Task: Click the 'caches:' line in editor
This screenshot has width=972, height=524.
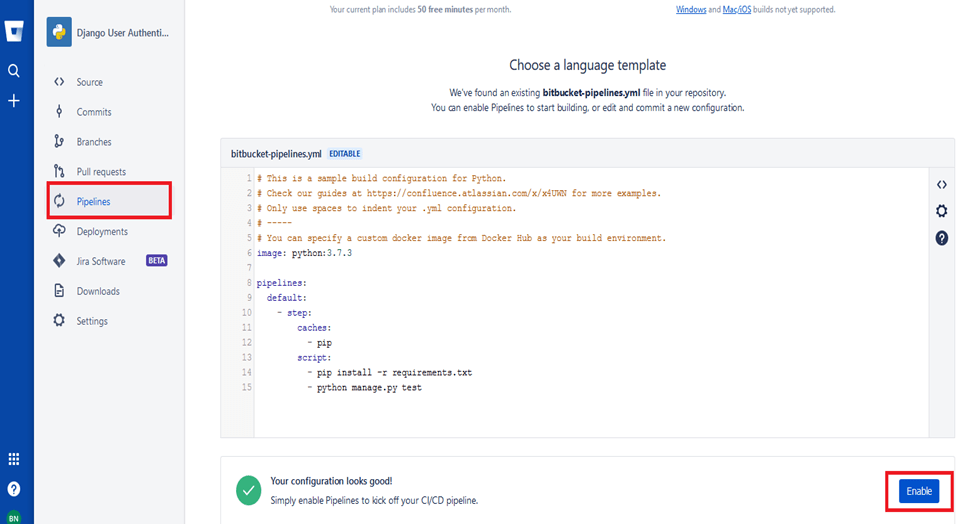Action: 314,327
